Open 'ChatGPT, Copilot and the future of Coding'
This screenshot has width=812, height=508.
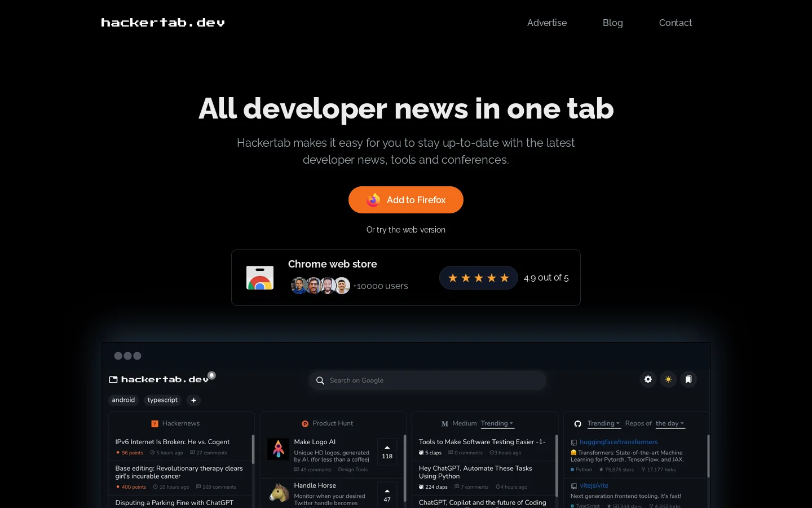pos(482,502)
